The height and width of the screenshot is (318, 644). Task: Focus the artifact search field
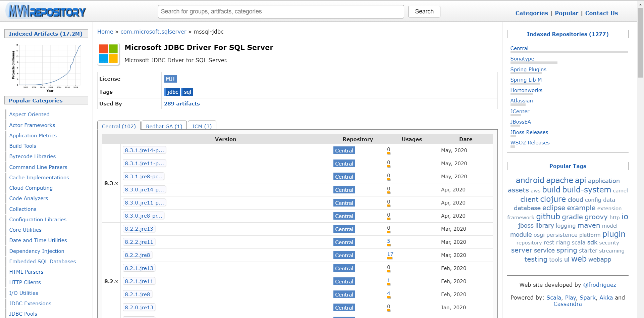click(x=281, y=11)
